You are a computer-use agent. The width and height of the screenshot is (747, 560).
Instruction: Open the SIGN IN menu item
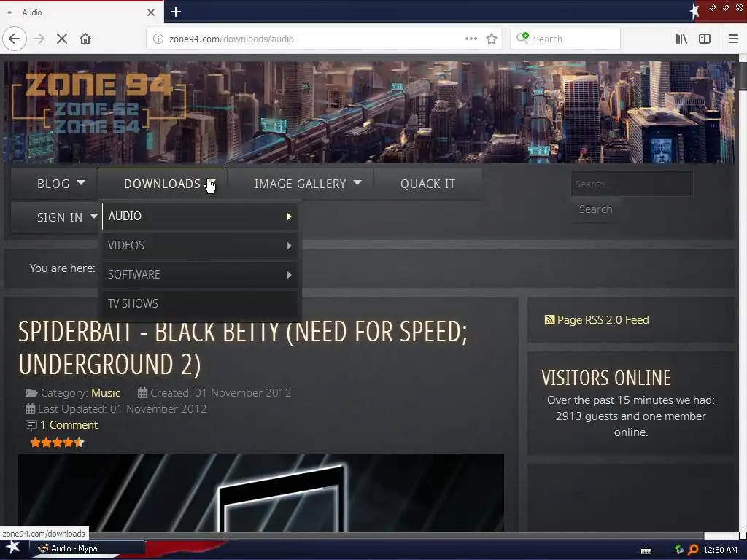(x=60, y=217)
